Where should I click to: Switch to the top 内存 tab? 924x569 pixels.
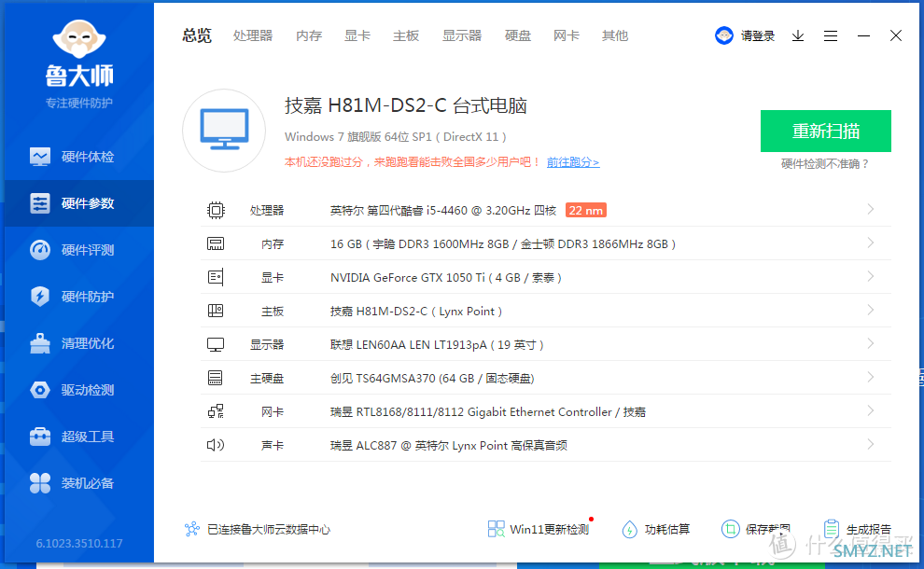[x=309, y=36]
